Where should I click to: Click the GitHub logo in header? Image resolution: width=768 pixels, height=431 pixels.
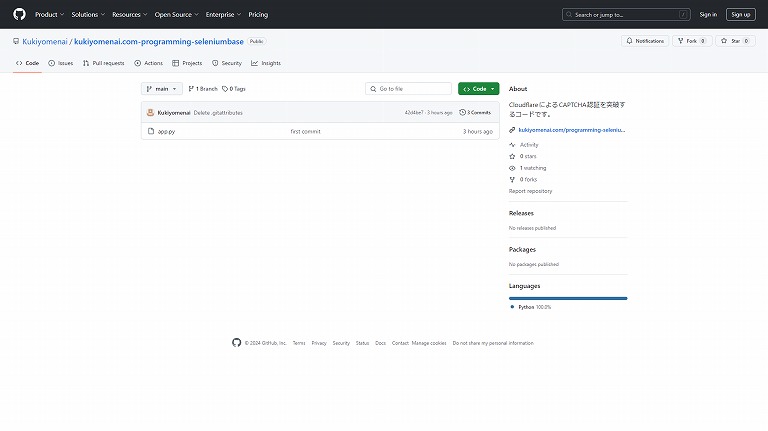tap(19, 14)
